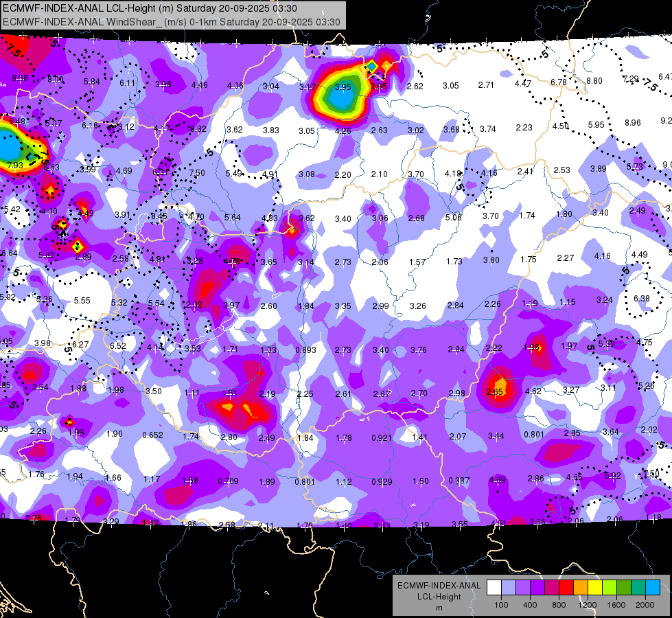Pick the magenta swatch in the legend

click(552, 588)
